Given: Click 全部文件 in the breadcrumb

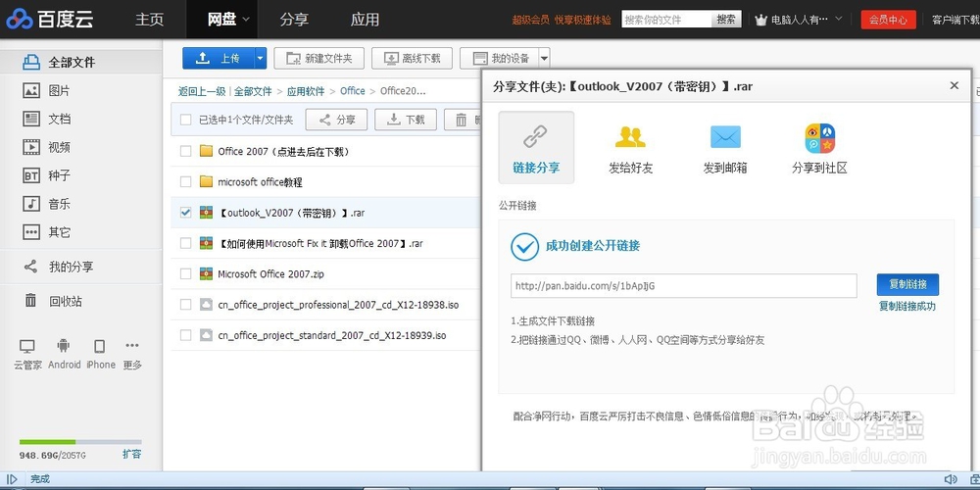Looking at the screenshot, I should pos(253,91).
